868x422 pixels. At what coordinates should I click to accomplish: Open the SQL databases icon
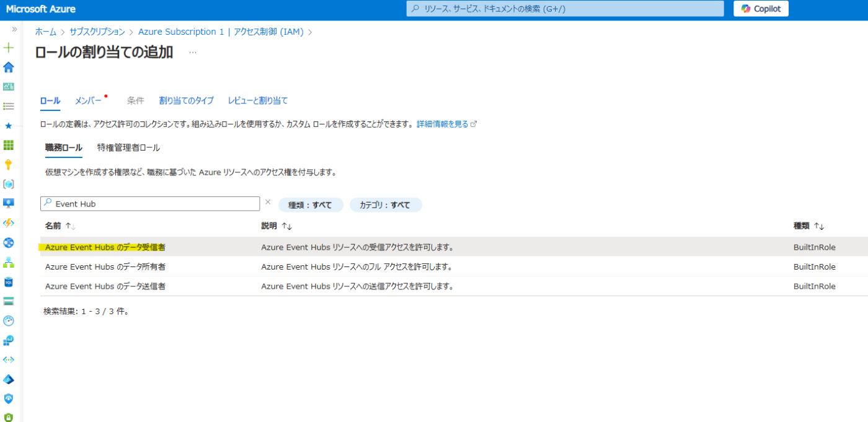pyautogui.click(x=9, y=282)
